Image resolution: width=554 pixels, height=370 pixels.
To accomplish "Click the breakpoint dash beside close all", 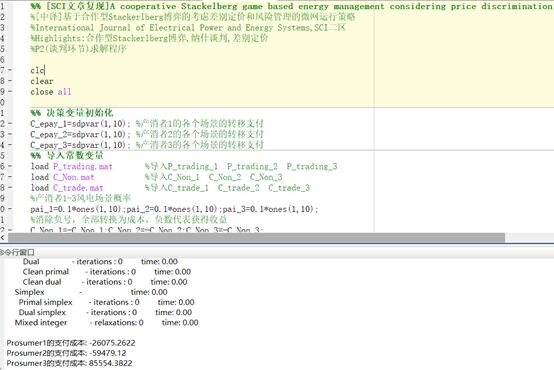I will tap(10, 92).
